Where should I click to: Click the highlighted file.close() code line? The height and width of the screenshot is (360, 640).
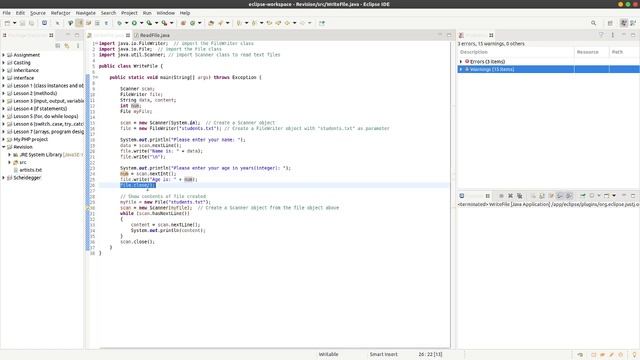click(x=138, y=185)
